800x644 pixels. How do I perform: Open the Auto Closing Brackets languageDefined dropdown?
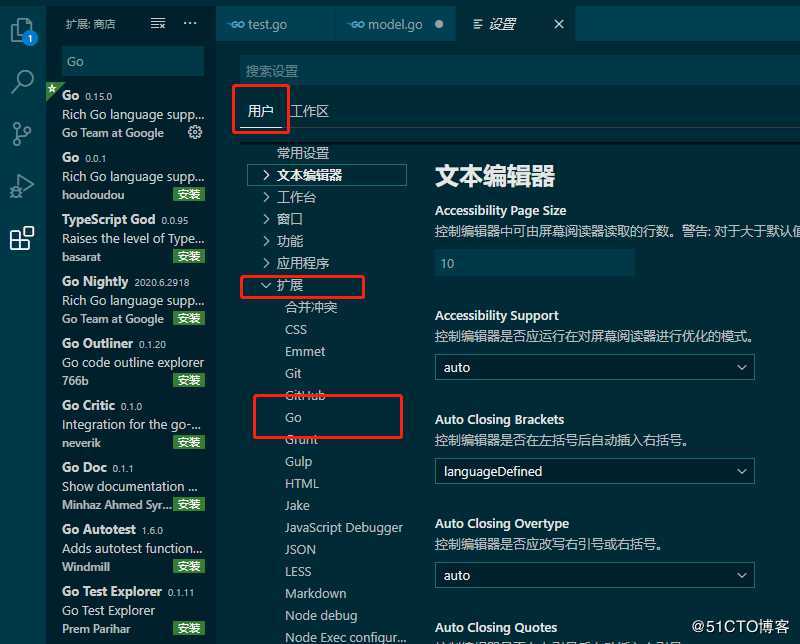594,472
